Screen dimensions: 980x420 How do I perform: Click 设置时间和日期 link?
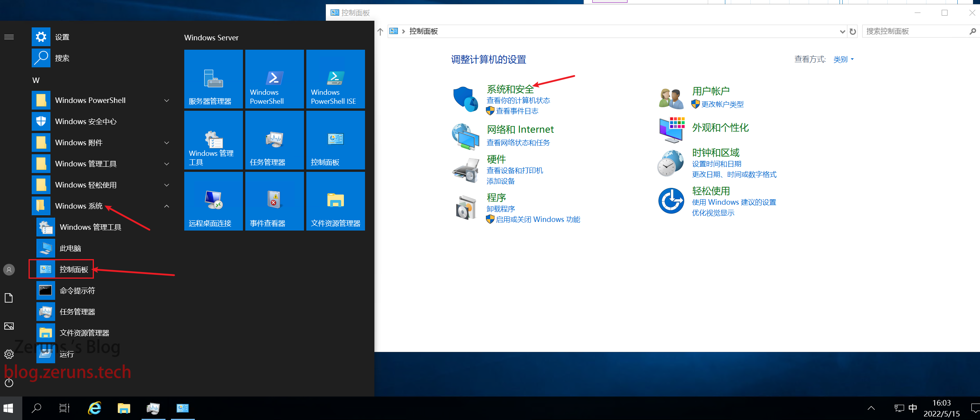pyautogui.click(x=717, y=164)
